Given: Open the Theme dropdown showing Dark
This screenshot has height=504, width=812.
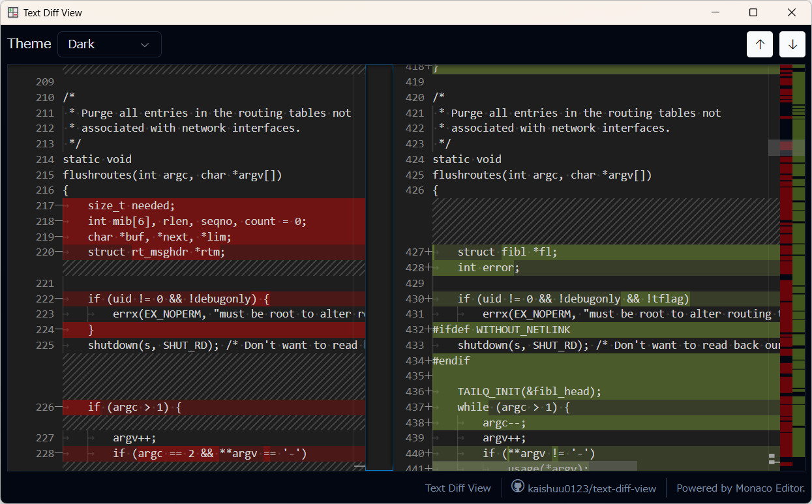Looking at the screenshot, I should [x=109, y=44].
